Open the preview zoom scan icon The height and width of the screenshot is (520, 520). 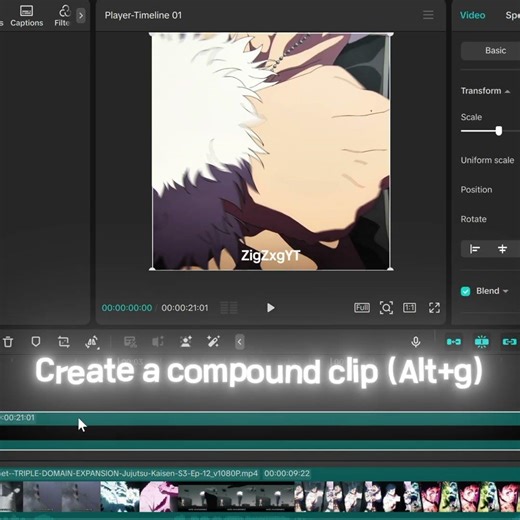coord(386,308)
